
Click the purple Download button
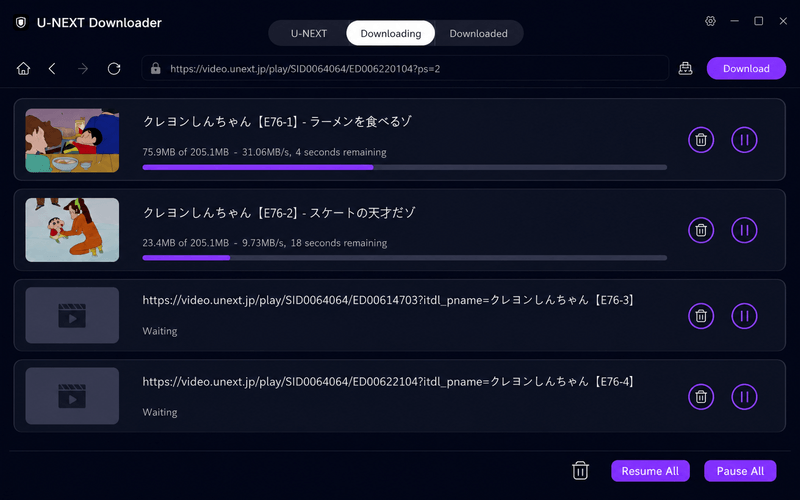tap(746, 68)
